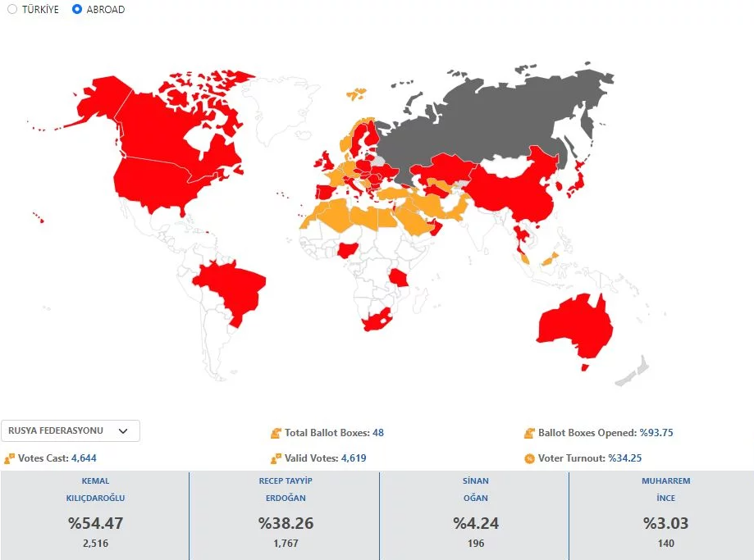Image resolution: width=754 pixels, height=560 pixels.
Task: Click Brazil on the world map
Action: click(234, 287)
